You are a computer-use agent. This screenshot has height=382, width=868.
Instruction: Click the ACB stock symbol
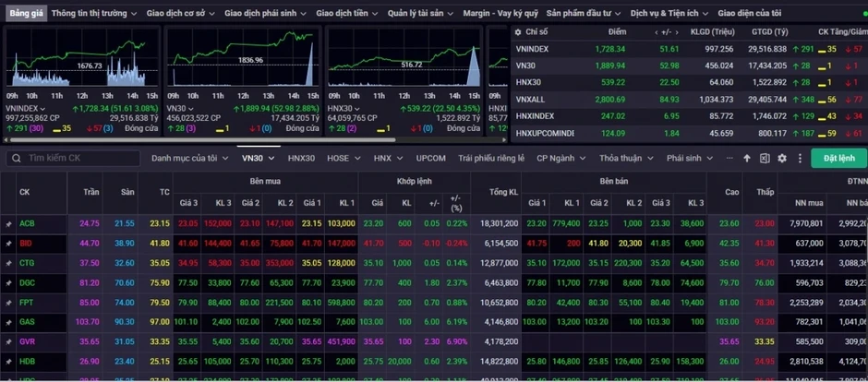27,224
